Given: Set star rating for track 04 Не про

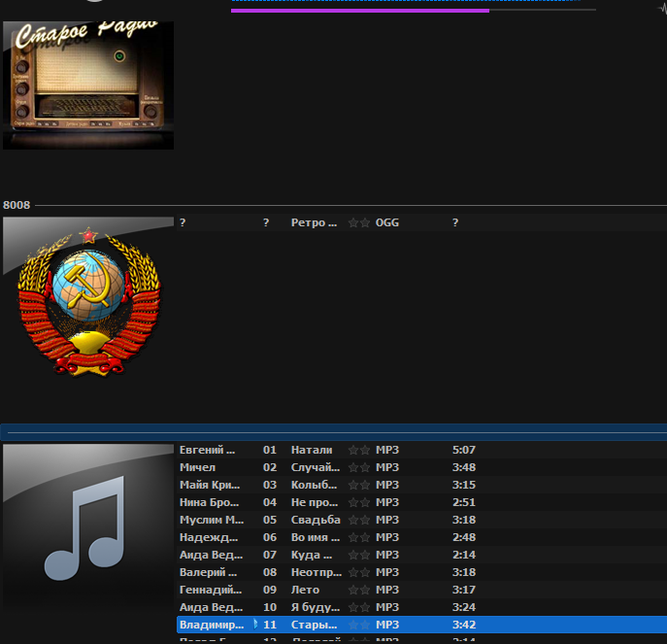Looking at the screenshot, I should click(x=358, y=502).
